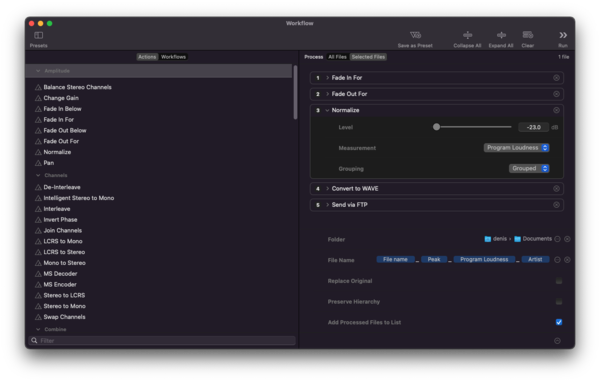Switch to the Workflows tab
600x382 pixels.
[173, 57]
